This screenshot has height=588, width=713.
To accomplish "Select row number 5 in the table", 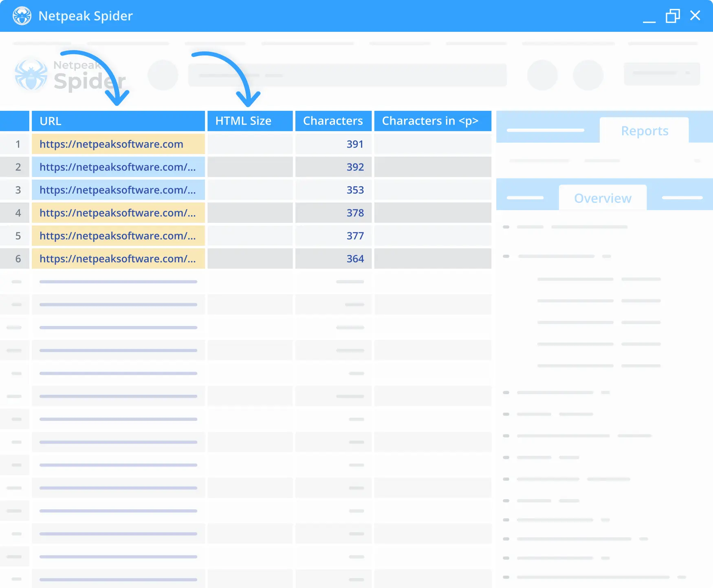I will tap(15, 236).
